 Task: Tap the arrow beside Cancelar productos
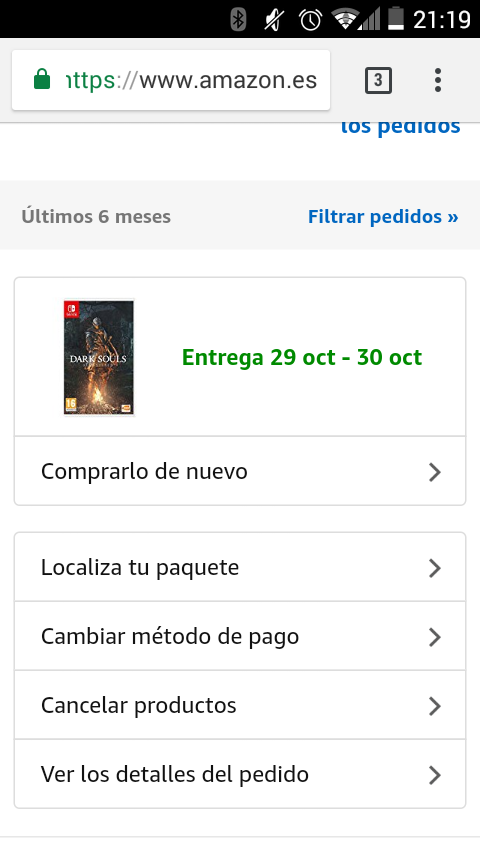click(434, 706)
